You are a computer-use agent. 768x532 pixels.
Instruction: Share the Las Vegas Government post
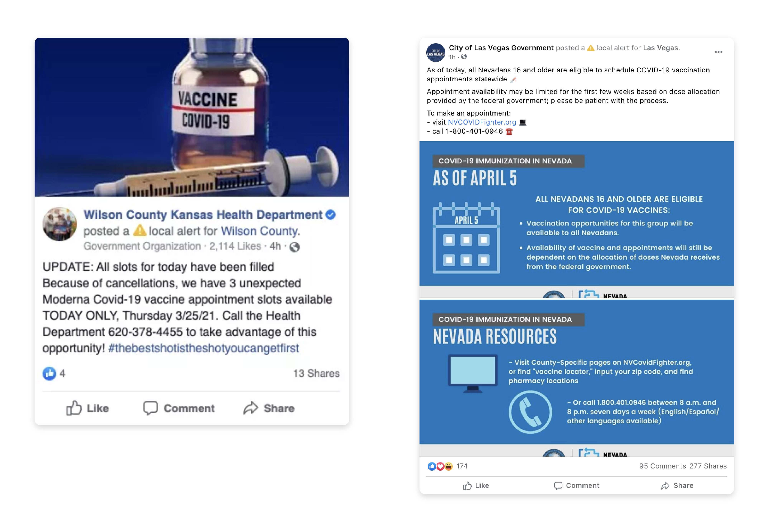(677, 485)
